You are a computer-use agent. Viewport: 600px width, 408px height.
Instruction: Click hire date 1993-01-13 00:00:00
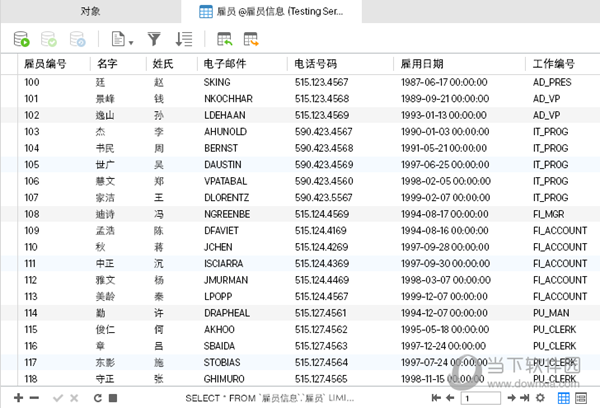pyautogui.click(x=443, y=115)
